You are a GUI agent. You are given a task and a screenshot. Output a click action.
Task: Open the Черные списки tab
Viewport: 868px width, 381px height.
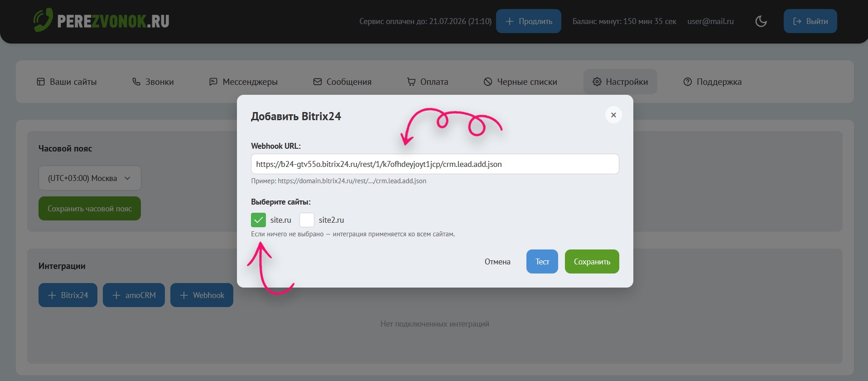click(521, 82)
